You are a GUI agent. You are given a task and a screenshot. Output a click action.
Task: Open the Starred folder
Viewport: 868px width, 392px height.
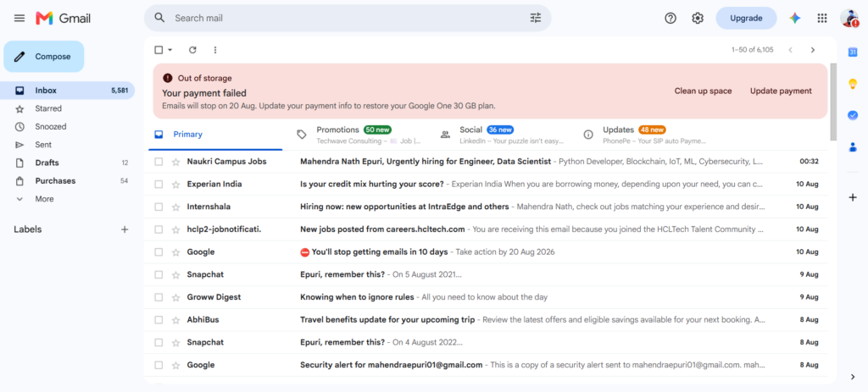click(68, 108)
